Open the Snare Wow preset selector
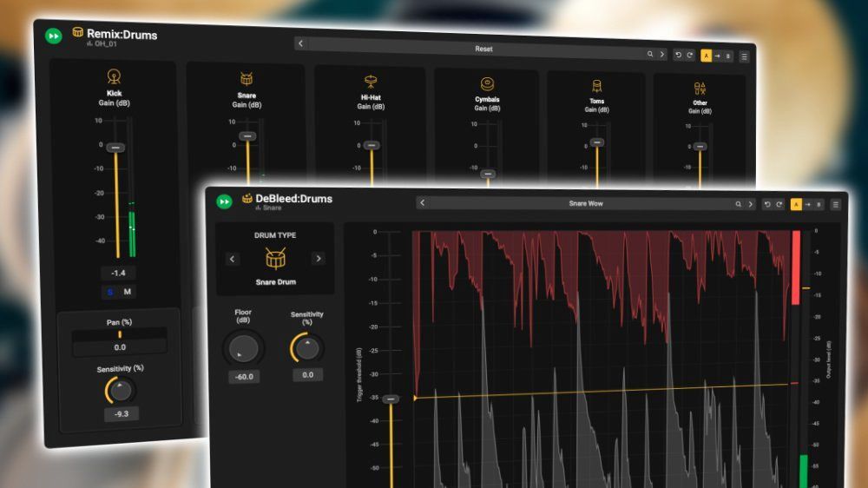The height and width of the screenshot is (488, 868). point(586,203)
